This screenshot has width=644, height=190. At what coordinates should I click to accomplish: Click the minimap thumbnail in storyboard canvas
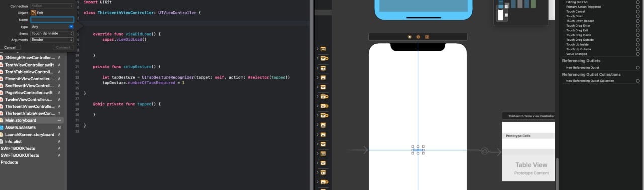(521, 12)
